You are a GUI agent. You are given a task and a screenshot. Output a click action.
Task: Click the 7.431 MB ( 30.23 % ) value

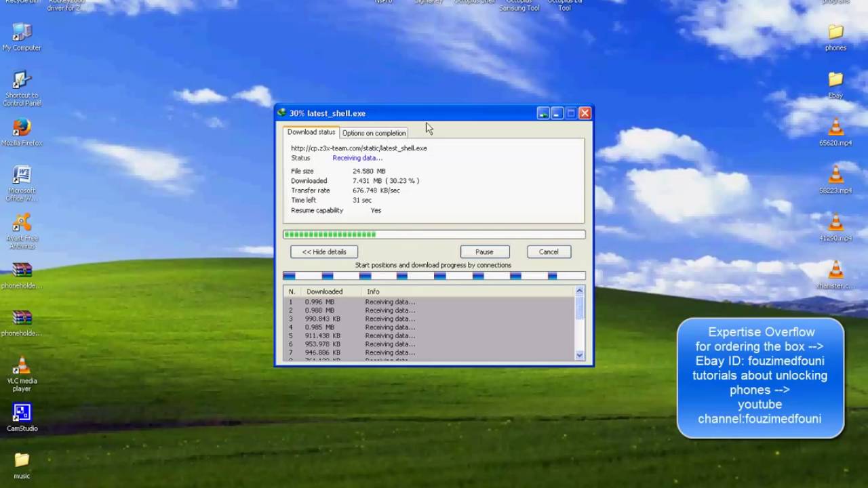(x=386, y=181)
